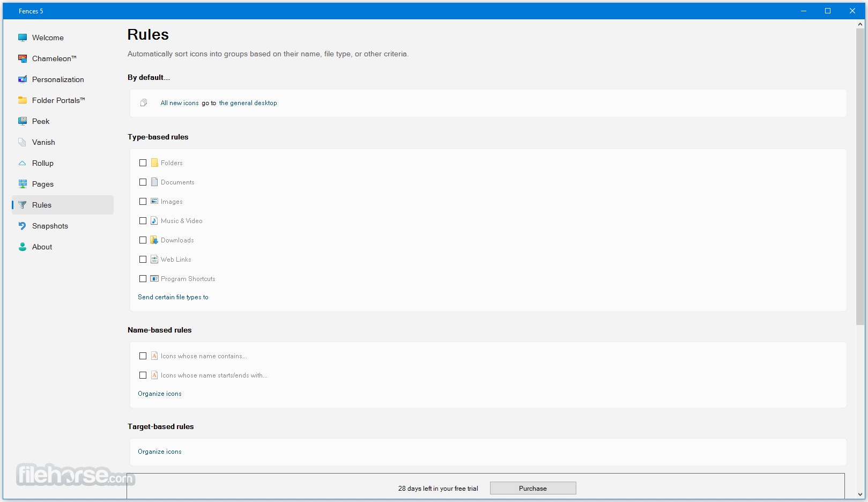Click the Music & Video note icon
Screen dimensions: 868x502
pos(154,220)
